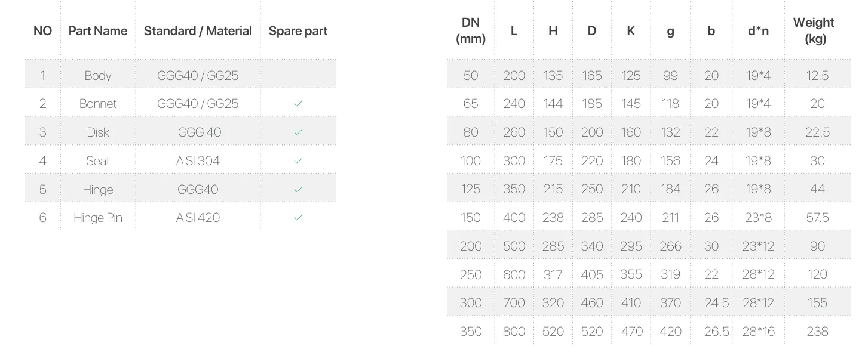This screenshot has width=868, height=346.
Task: Click the 'DN (mm)' column header
Action: [471, 30]
